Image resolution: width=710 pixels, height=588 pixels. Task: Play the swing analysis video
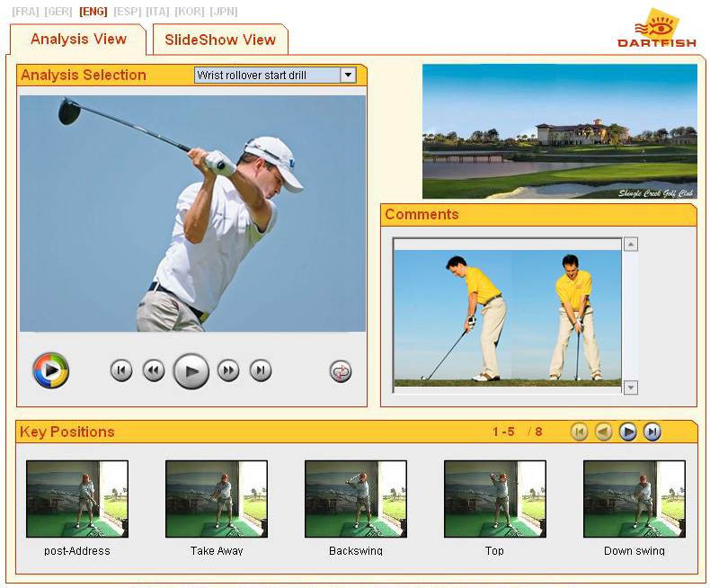coord(191,371)
